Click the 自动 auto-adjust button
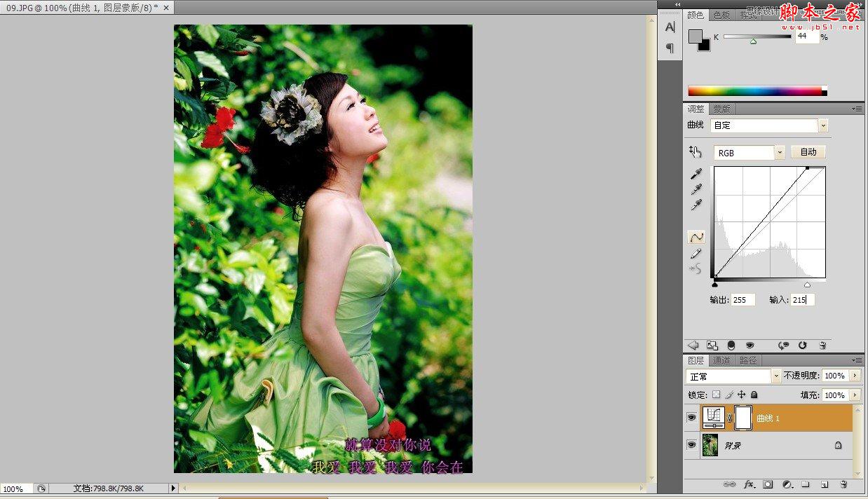 click(x=808, y=152)
